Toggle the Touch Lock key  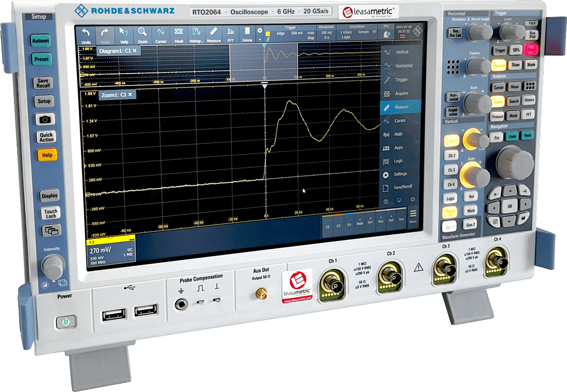pos(51,214)
